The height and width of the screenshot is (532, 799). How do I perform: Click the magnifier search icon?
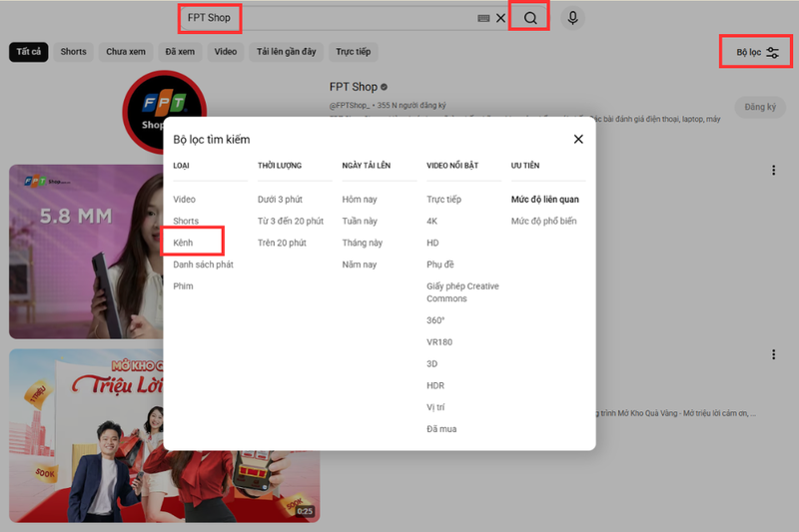pyautogui.click(x=530, y=18)
